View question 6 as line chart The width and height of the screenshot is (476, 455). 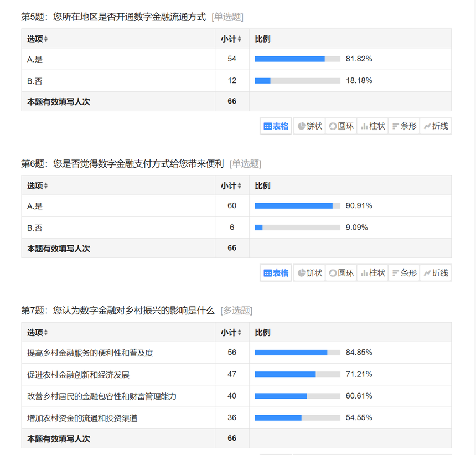[x=436, y=273]
